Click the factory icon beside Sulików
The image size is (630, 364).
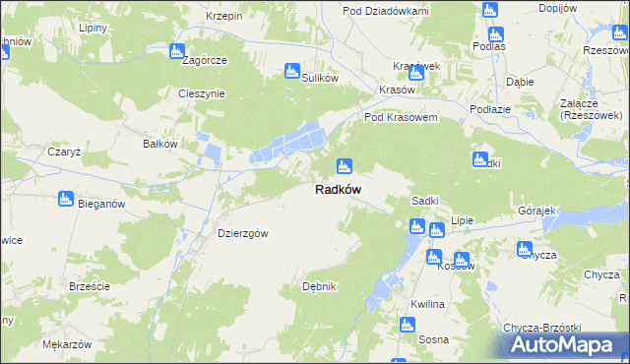coord(292,71)
